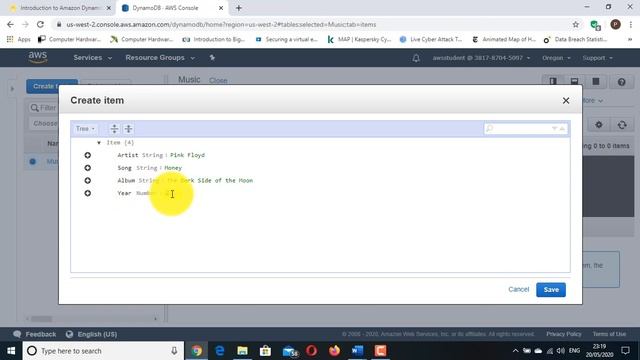Collapse the Item (4) tree node
This screenshot has height=360, width=640.
pyautogui.click(x=99, y=142)
